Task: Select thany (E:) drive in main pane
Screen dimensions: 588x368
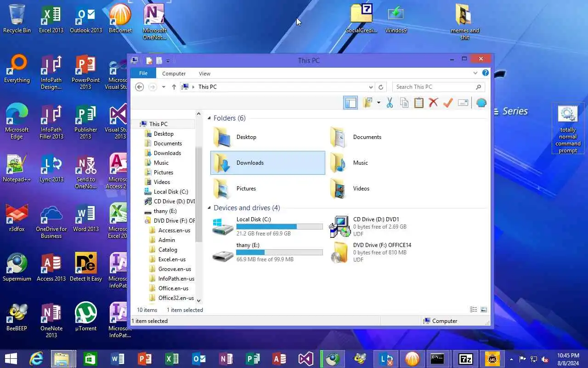Action: click(268, 252)
